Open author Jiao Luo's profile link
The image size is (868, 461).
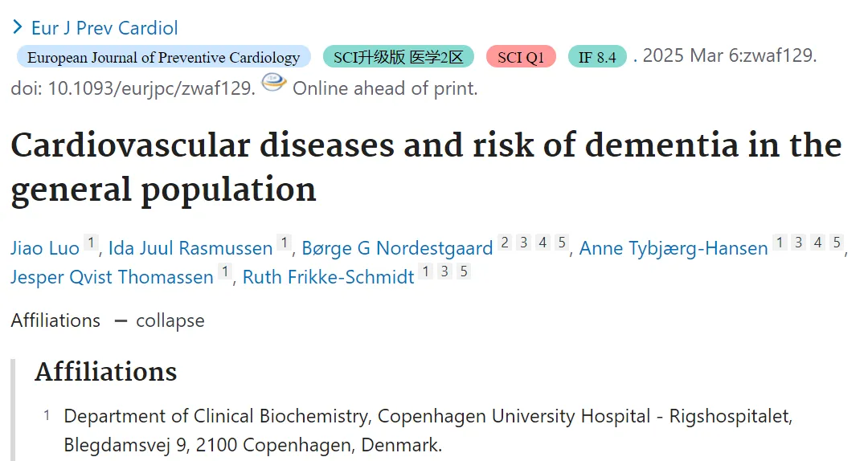point(45,248)
